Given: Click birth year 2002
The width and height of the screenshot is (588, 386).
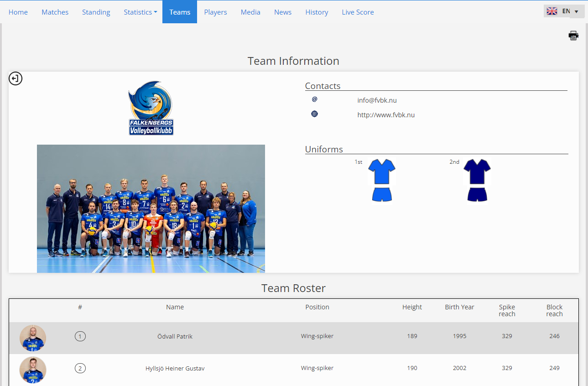Looking at the screenshot, I should point(460,368).
